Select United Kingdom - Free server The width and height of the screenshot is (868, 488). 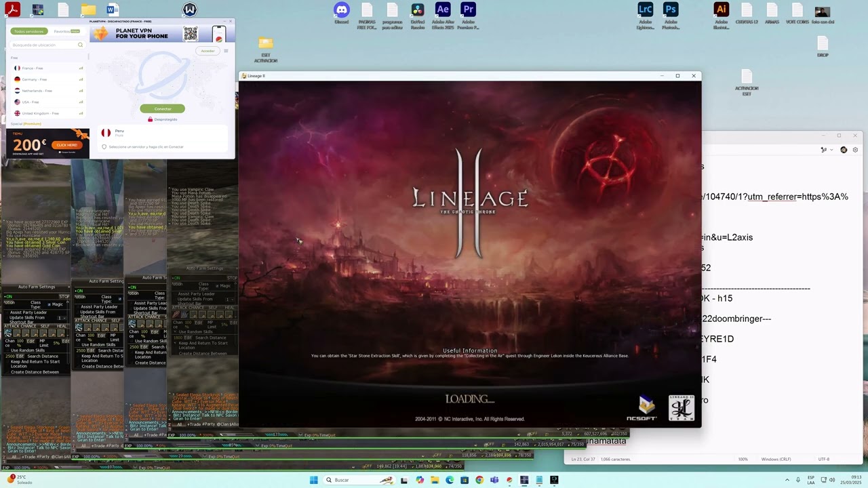point(47,113)
